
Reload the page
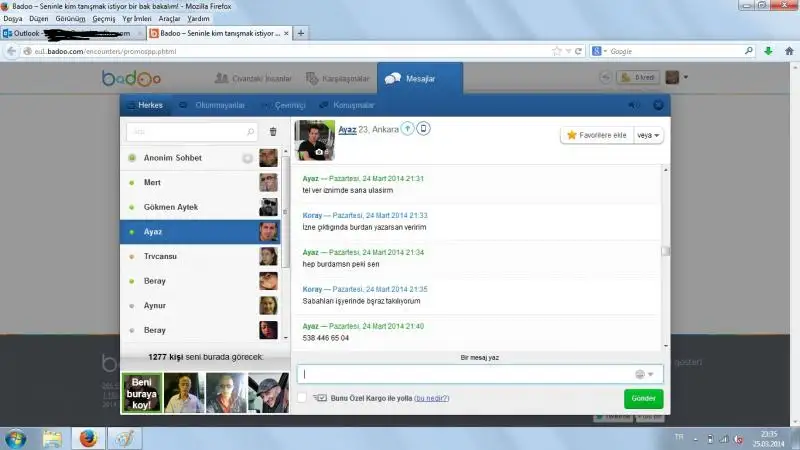coord(579,51)
